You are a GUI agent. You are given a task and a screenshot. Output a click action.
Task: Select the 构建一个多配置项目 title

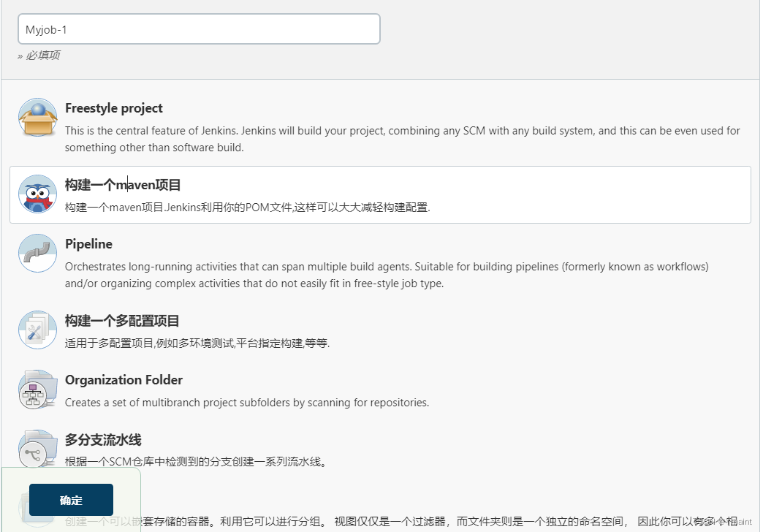(122, 321)
